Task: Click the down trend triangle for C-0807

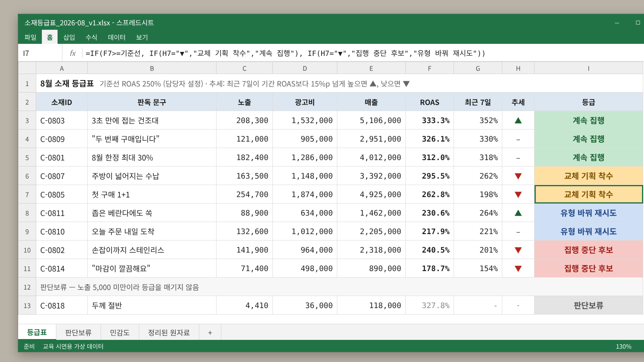Action: pos(518,176)
